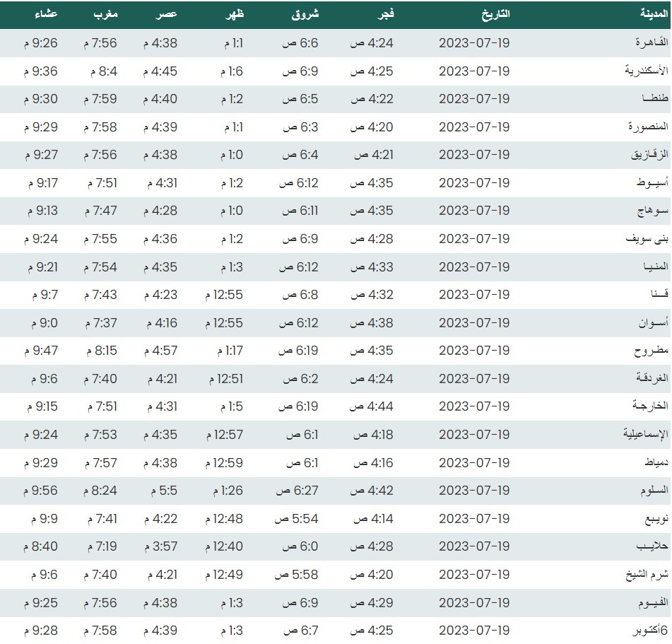This screenshot has width=672, height=644.
Task: Click the ظهر time for شرم الشيخ
Action: pyautogui.click(x=223, y=575)
